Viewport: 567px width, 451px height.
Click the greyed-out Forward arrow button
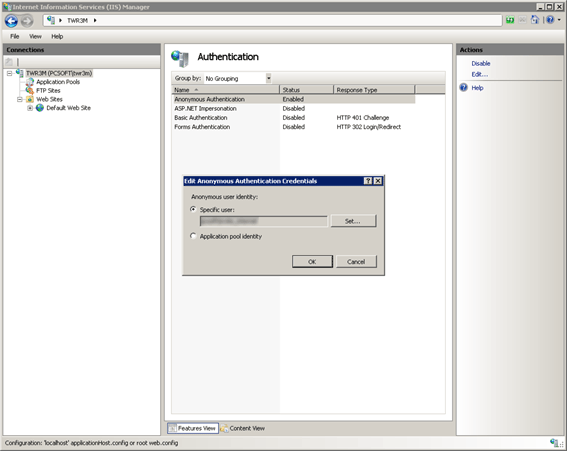[27, 21]
